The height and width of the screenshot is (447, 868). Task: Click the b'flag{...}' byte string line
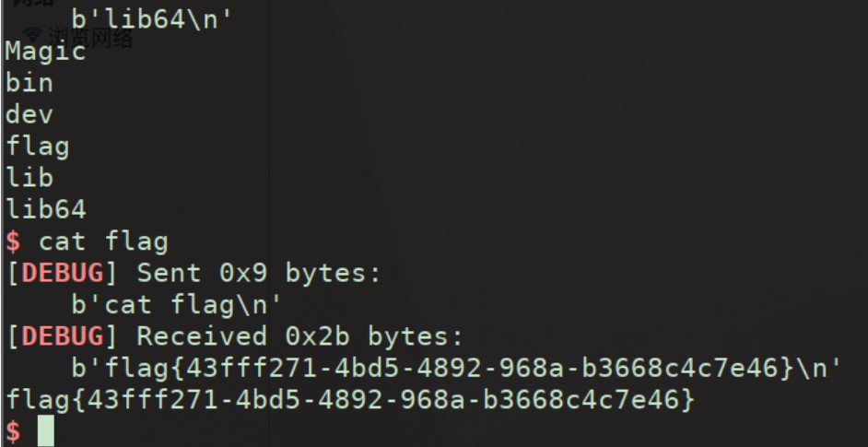(x=457, y=369)
